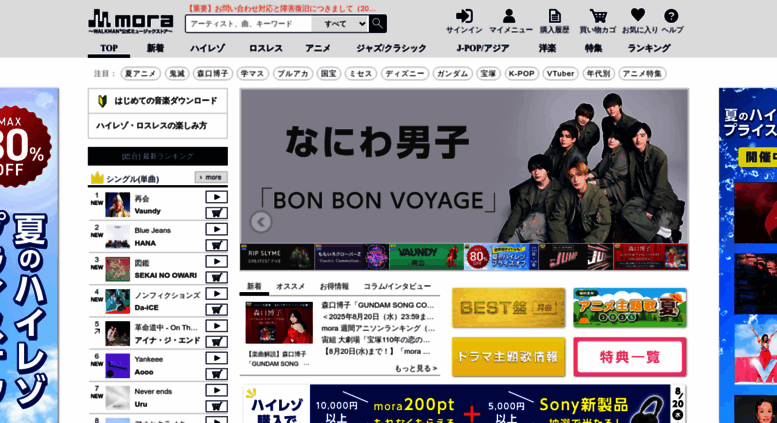Click the 夏アニメ tag pill
This screenshot has width=777, height=423.
coord(141,74)
